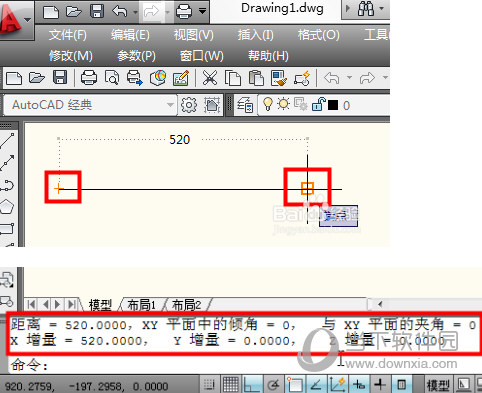
Task: Toggle Grid Display in status bar
Action: [x=230, y=385]
